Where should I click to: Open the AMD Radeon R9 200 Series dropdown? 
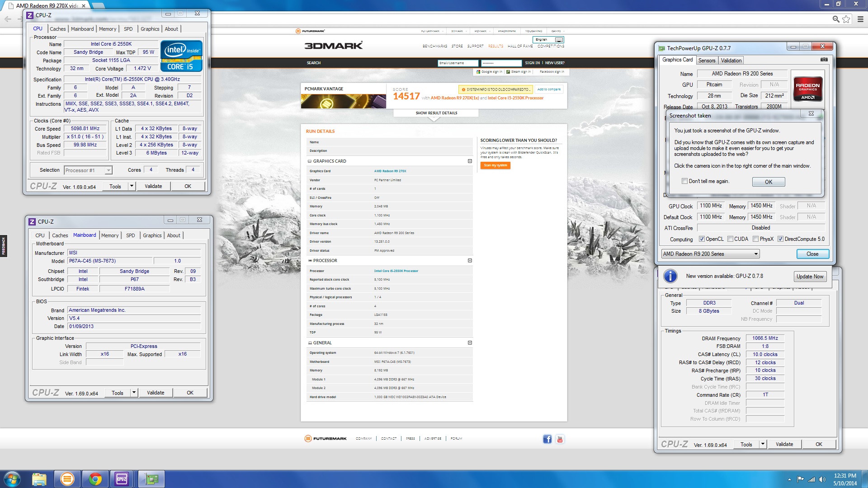710,254
